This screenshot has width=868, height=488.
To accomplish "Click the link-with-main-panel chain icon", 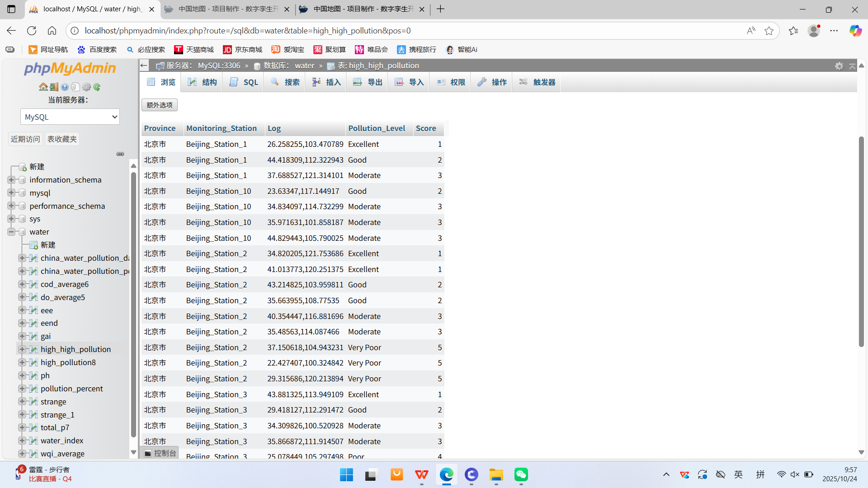I will click(120, 154).
